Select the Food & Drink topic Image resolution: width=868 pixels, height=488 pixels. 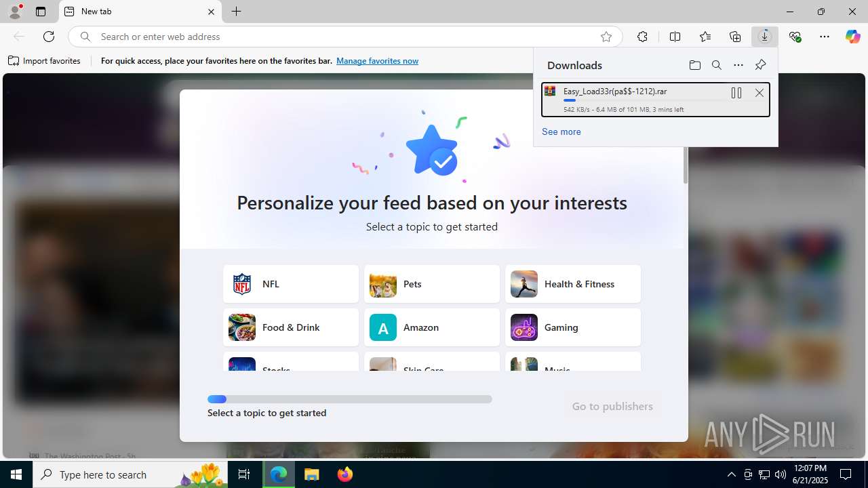291,327
